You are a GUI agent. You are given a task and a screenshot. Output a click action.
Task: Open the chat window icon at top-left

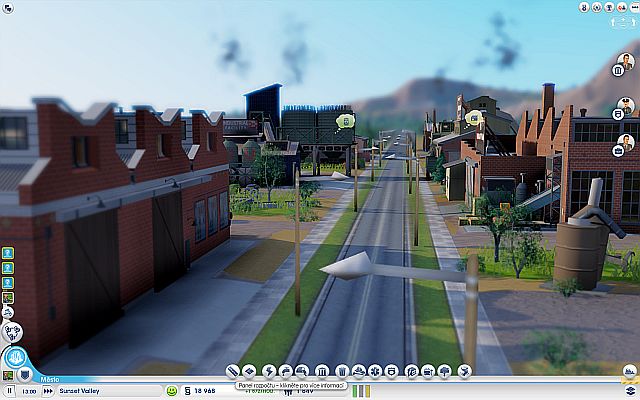click(7, 8)
